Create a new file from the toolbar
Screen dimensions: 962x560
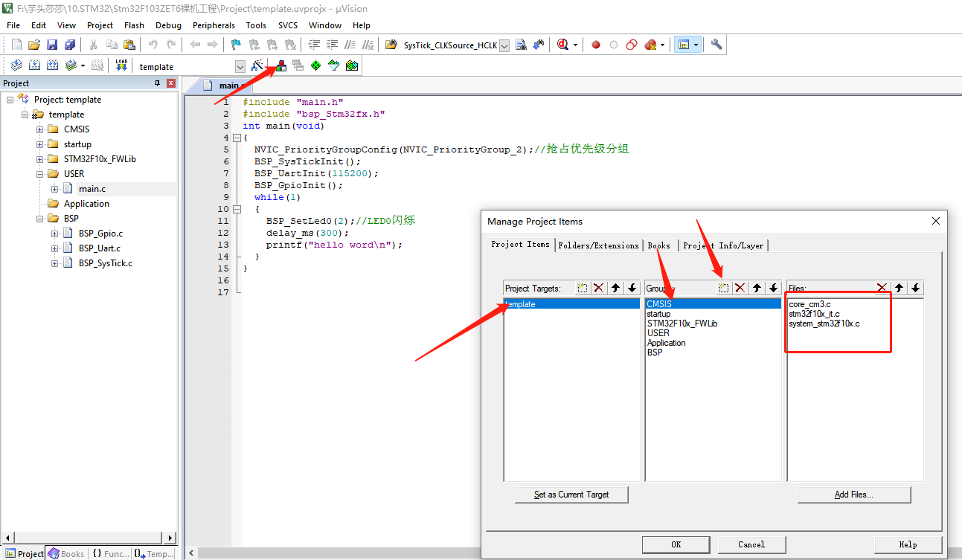pos(16,45)
